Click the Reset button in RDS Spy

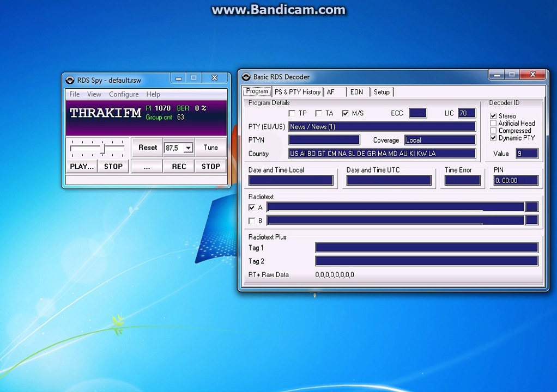pyautogui.click(x=147, y=148)
